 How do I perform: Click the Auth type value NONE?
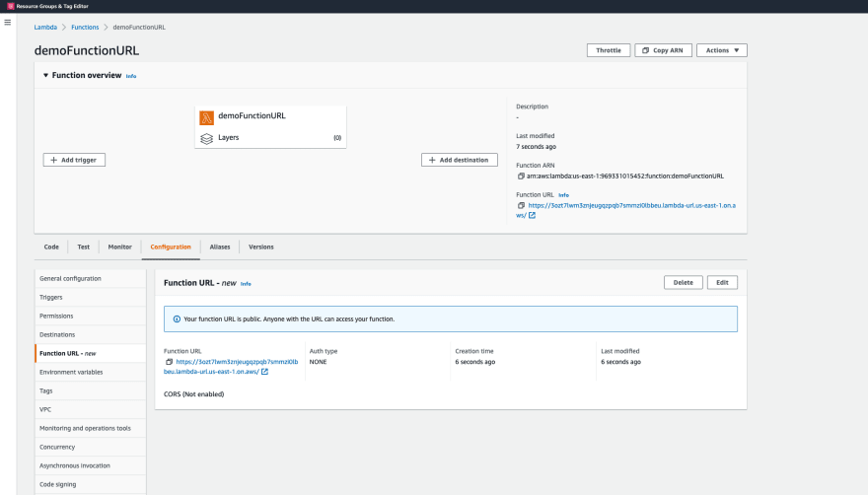pyautogui.click(x=318, y=362)
